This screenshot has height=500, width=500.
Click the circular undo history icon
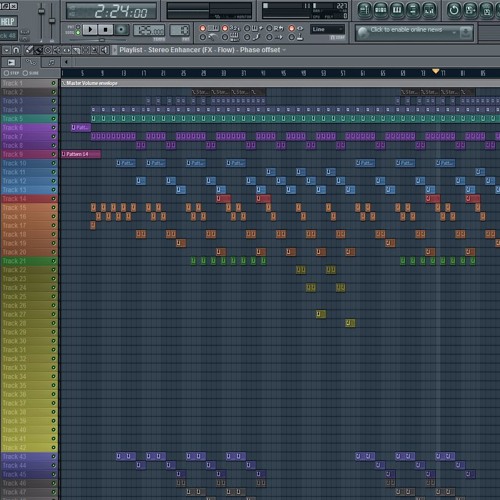coord(454,10)
